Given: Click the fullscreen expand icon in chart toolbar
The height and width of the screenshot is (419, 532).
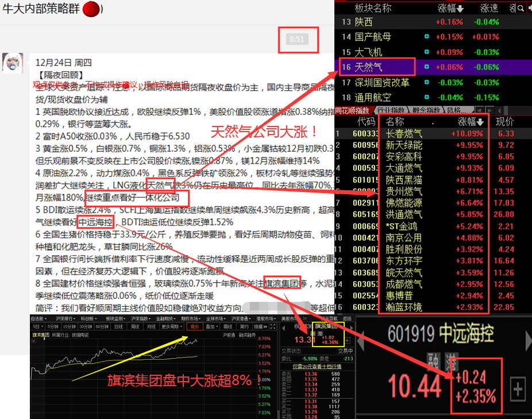Looking at the screenshot, I should pos(273,326).
